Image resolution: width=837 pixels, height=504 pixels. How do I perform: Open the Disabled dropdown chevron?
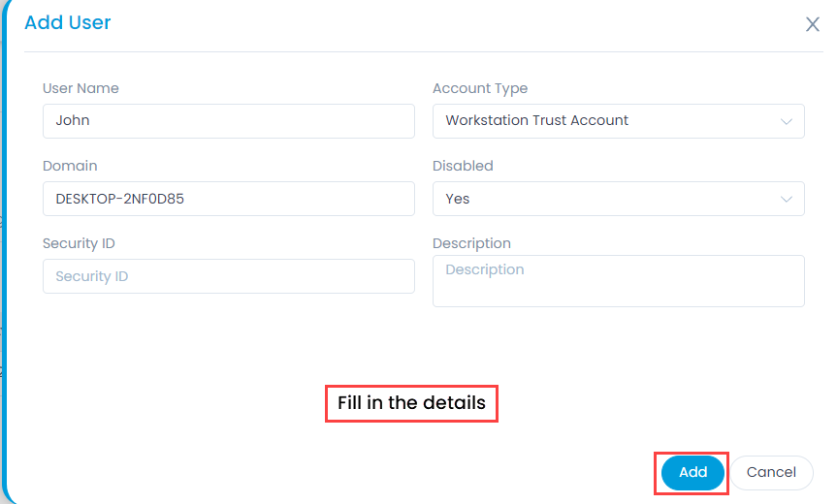tap(786, 199)
